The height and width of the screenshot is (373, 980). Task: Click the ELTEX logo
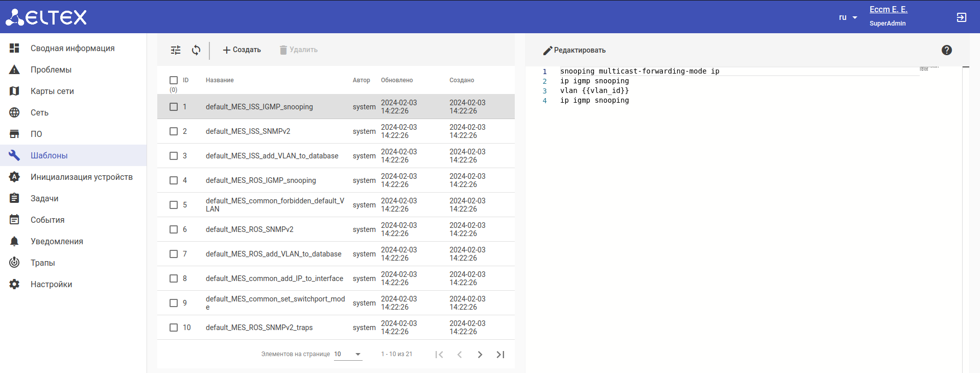46,17
